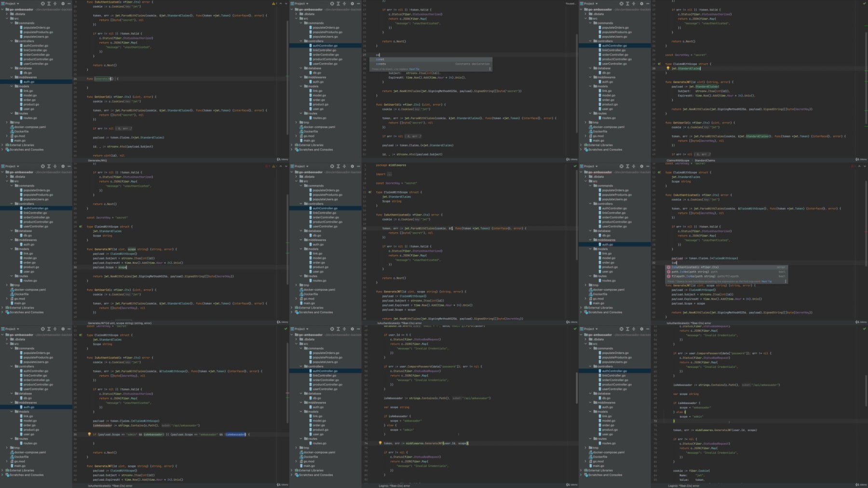Viewport: 868px width, 488px height.
Task: Click Expand All icon in top-middle project panel
Action: click(x=338, y=4)
